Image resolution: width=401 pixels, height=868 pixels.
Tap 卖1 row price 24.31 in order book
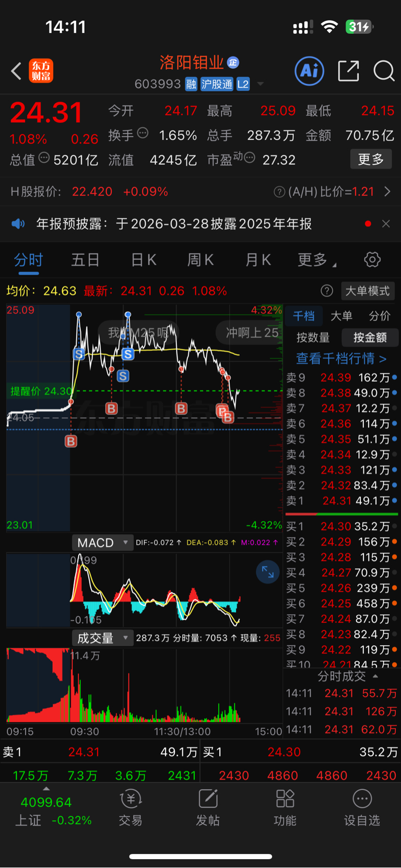(x=337, y=501)
